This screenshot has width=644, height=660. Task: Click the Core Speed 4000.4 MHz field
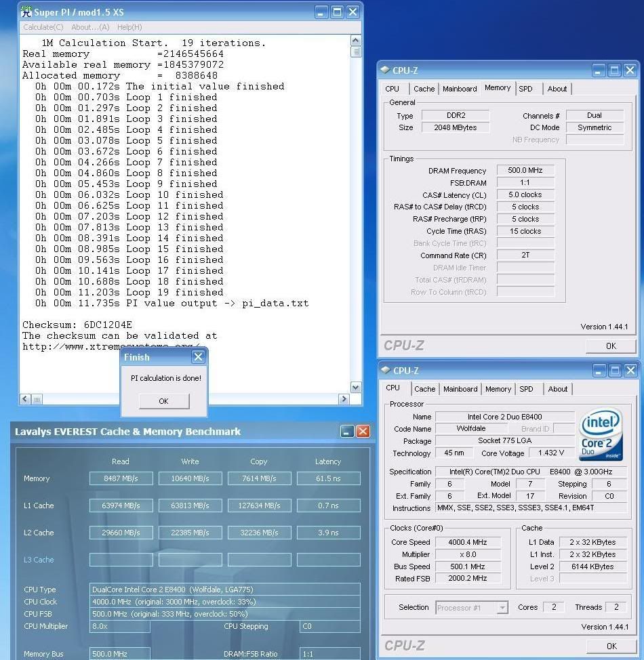(468, 542)
